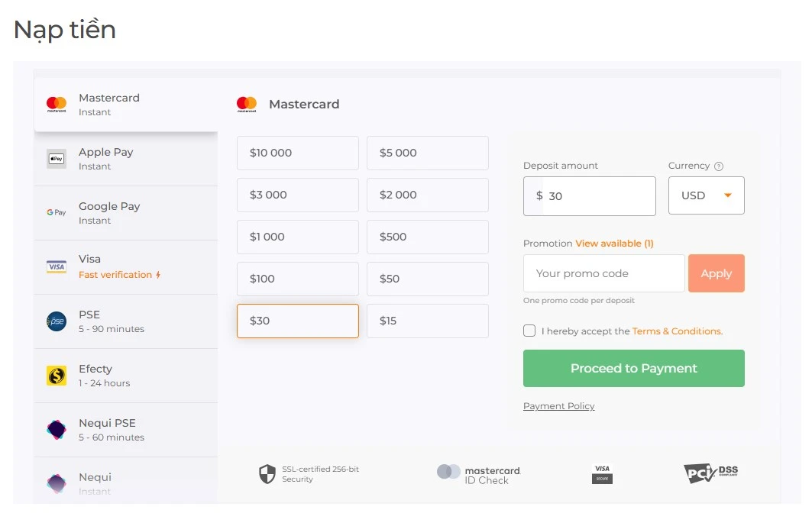Click the PSE round logo icon
This screenshot has height=526, width=812.
pos(57,321)
